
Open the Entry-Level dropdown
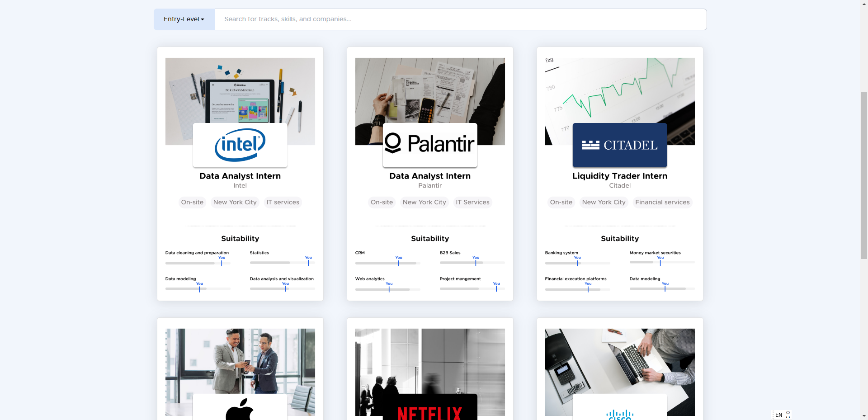tap(184, 19)
